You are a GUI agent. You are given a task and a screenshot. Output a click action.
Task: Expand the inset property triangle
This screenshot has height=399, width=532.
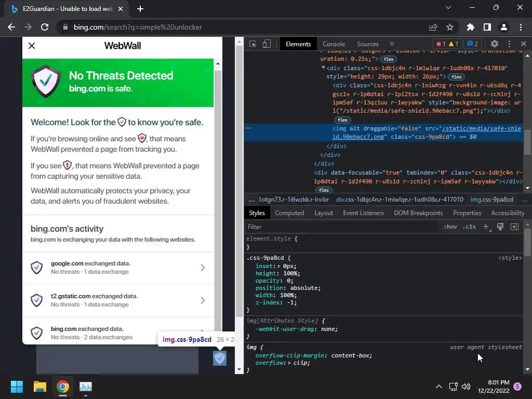[279, 267]
